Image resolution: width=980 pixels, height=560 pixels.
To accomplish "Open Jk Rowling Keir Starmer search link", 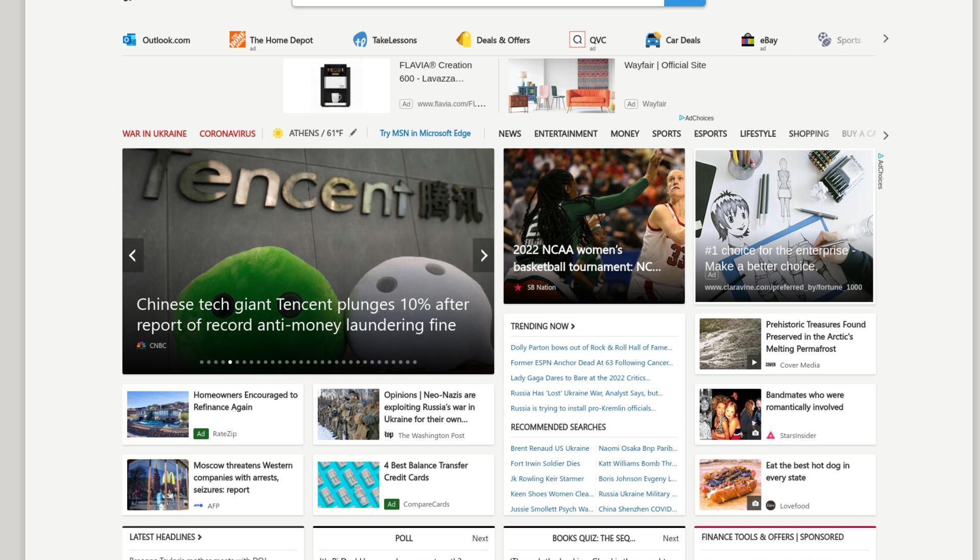I will tap(547, 479).
